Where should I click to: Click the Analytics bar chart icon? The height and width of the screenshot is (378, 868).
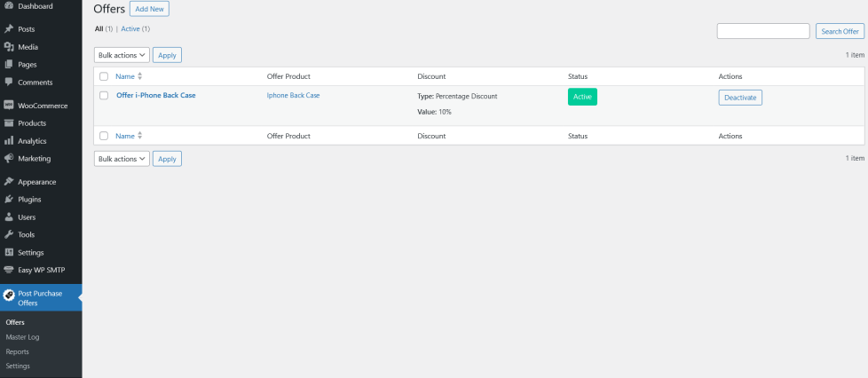point(8,141)
